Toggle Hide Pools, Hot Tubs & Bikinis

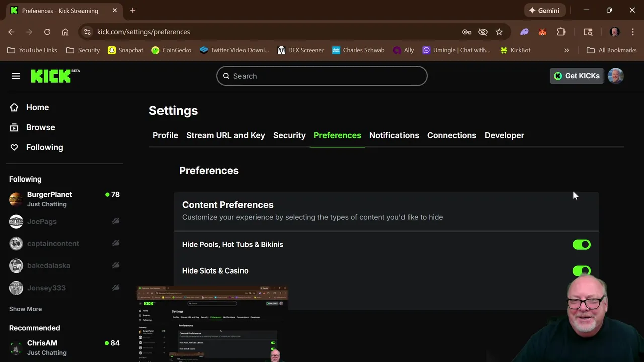point(582,245)
